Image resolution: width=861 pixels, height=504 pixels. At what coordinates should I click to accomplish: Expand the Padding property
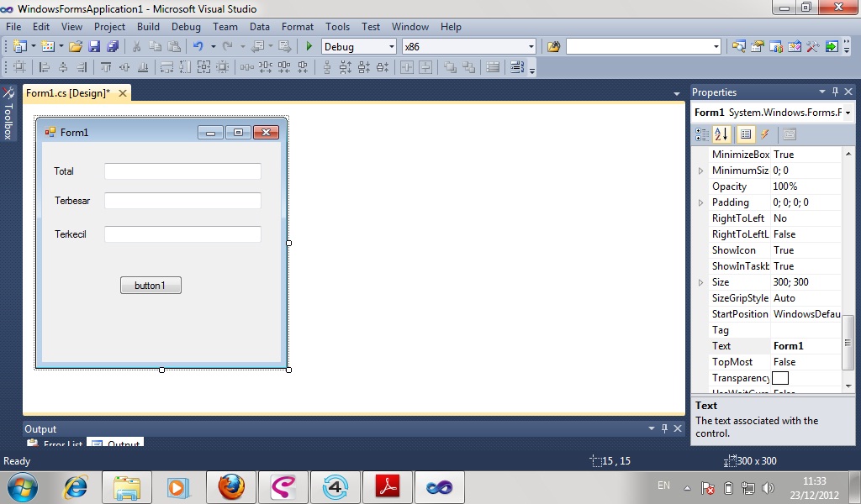pos(700,202)
